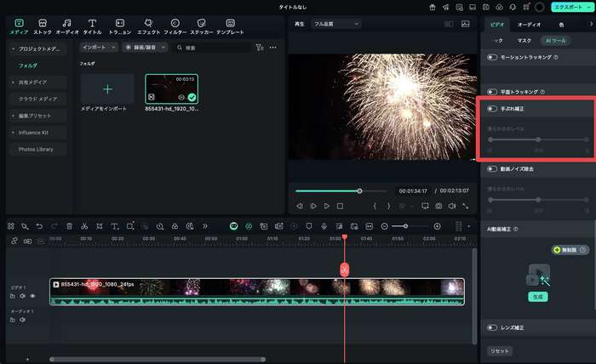Viewport: 596px width, 364px height.
Task: Open the マスク sub-tab
Action: [524, 41]
